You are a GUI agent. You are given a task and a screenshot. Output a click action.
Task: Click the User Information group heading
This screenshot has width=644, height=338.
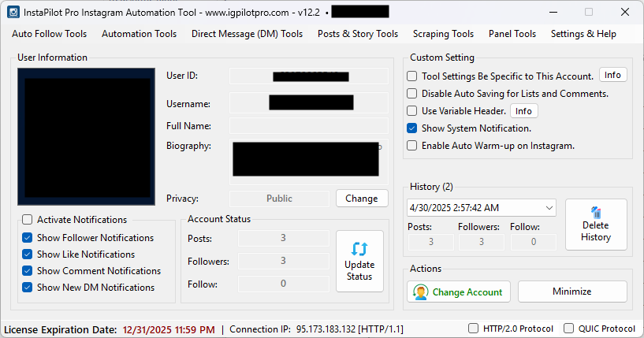point(52,58)
